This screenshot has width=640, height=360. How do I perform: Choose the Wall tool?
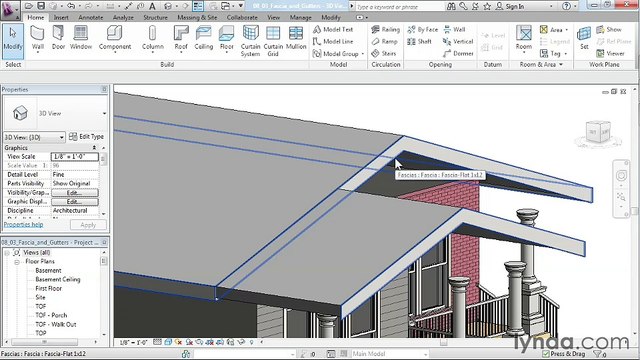pos(38,38)
